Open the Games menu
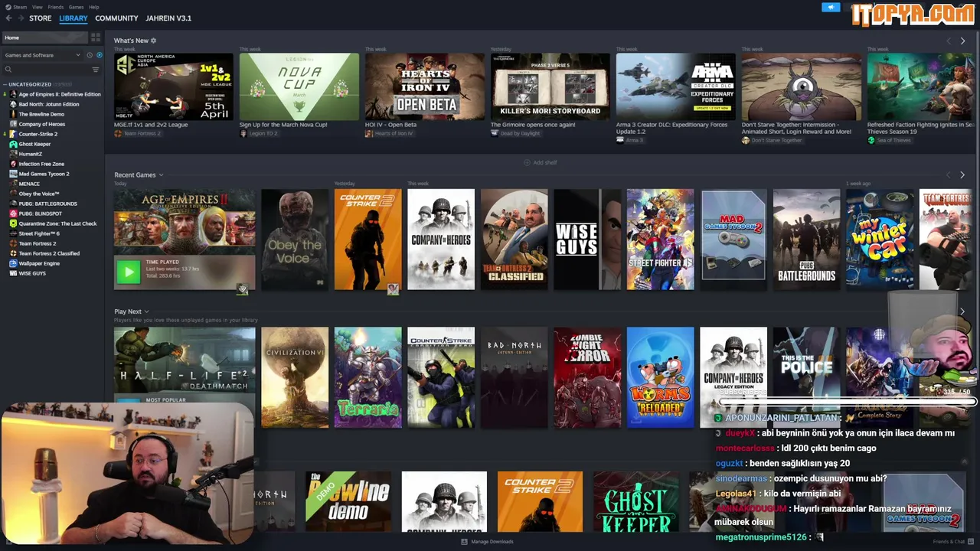The width and height of the screenshot is (980, 551). click(77, 7)
